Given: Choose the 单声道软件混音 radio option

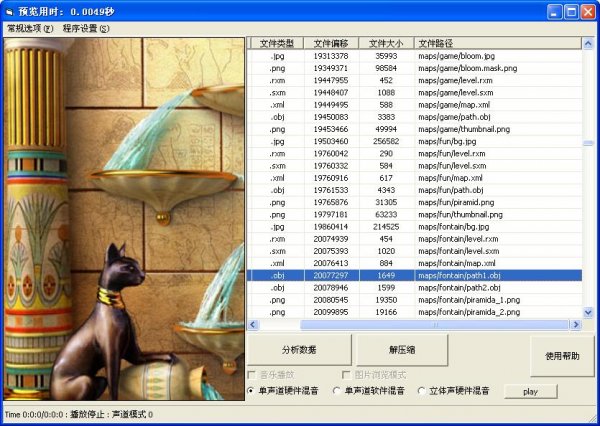Looking at the screenshot, I should [x=336, y=391].
